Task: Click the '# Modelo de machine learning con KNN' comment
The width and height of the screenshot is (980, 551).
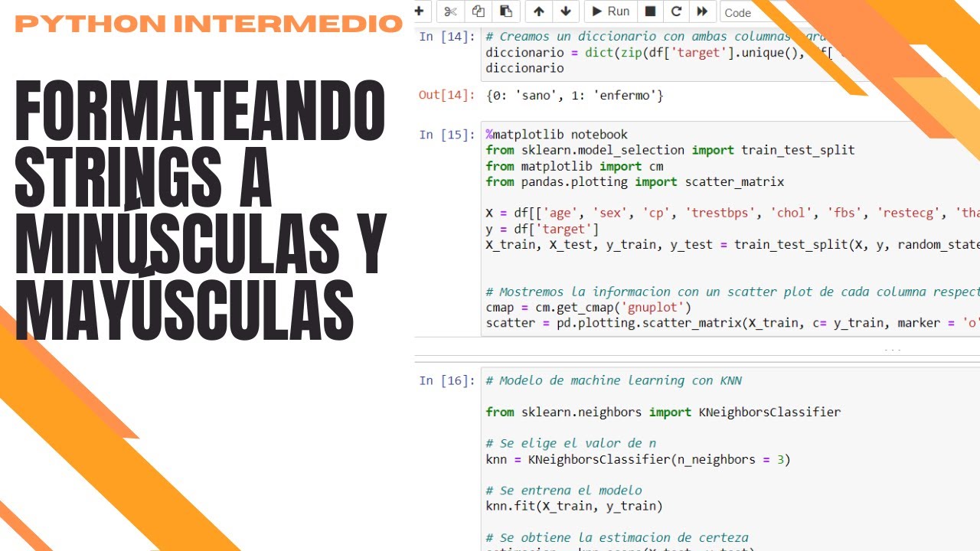Action: coord(613,380)
